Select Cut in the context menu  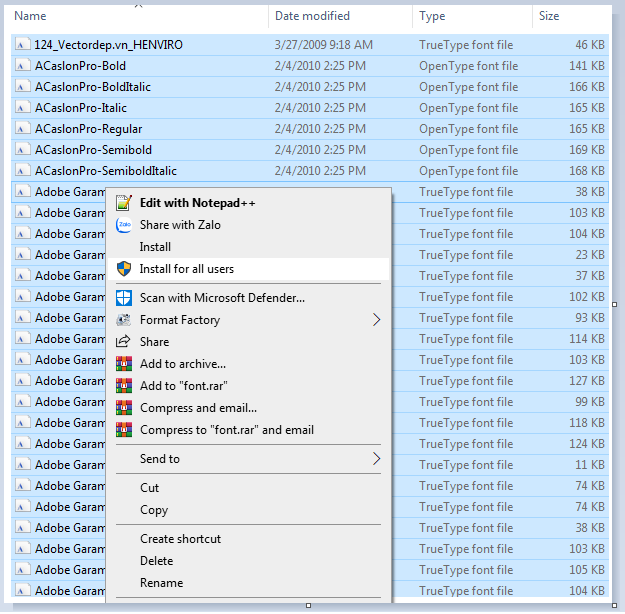[x=149, y=488]
